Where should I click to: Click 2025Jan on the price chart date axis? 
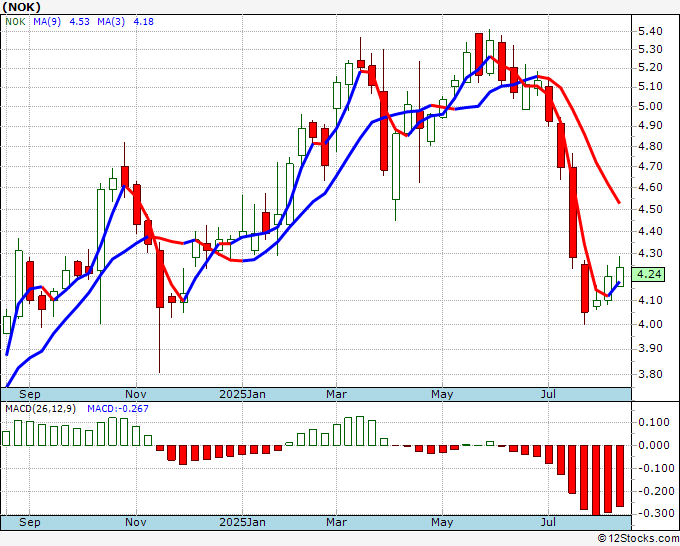click(x=242, y=394)
